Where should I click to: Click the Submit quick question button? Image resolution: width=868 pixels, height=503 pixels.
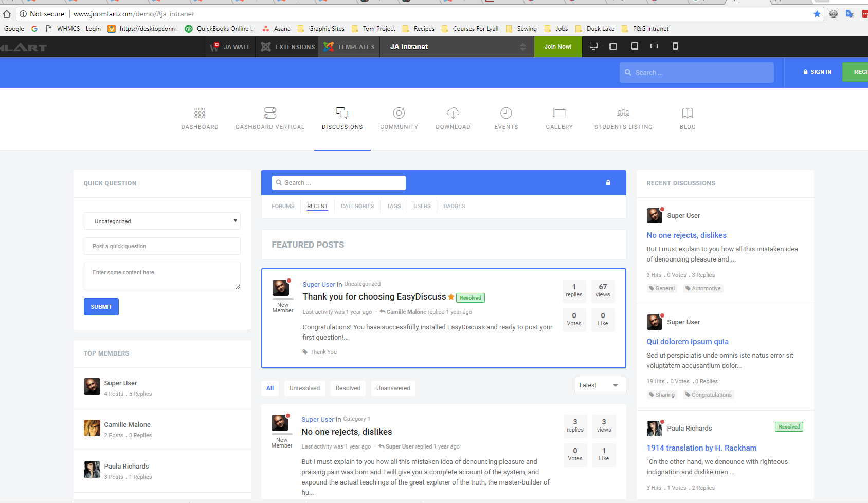pos(101,307)
